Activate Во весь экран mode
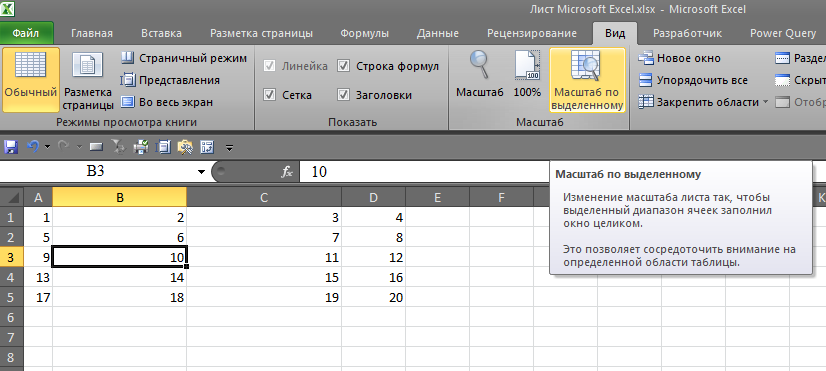Image resolution: width=826 pixels, height=371 pixels. pyautogui.click(x=166, y=102)
